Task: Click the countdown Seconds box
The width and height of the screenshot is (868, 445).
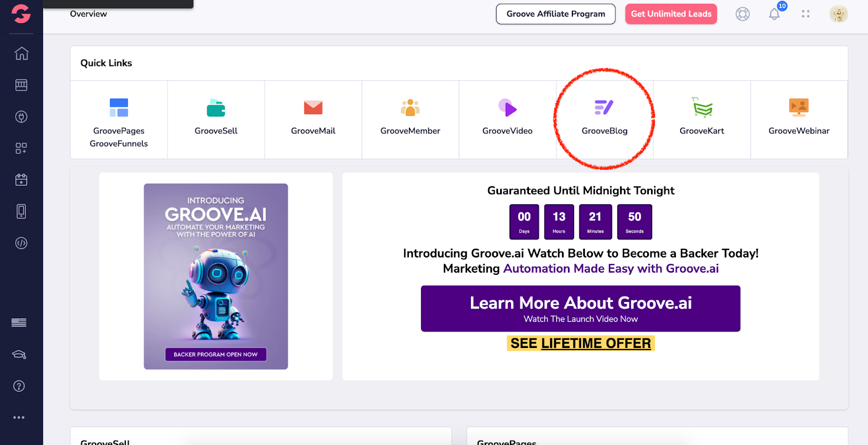Action: 634,222
